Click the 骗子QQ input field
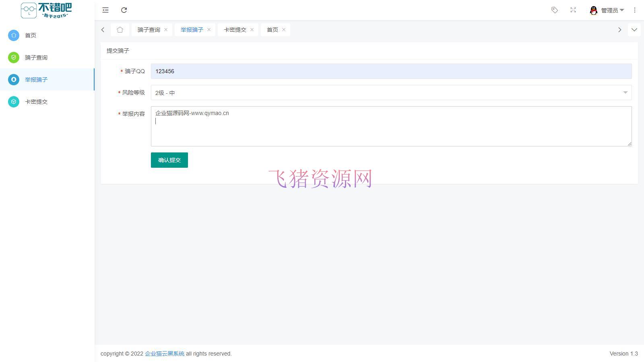Viewport: 644px width, 362px height. (x=390, y=71)
